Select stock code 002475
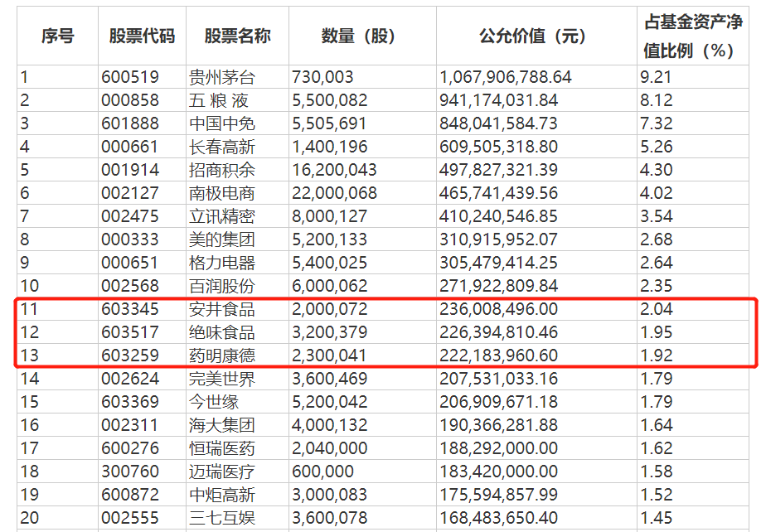 coord(130,216)
